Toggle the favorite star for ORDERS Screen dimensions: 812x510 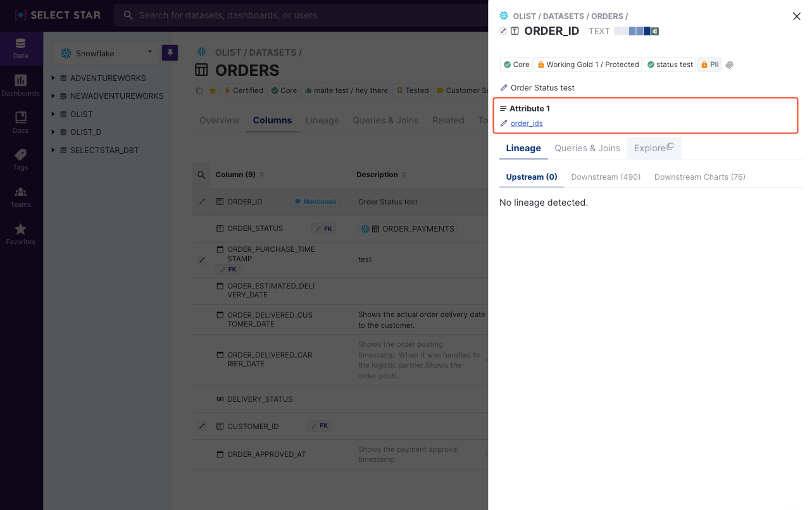(x=213, y=90)
